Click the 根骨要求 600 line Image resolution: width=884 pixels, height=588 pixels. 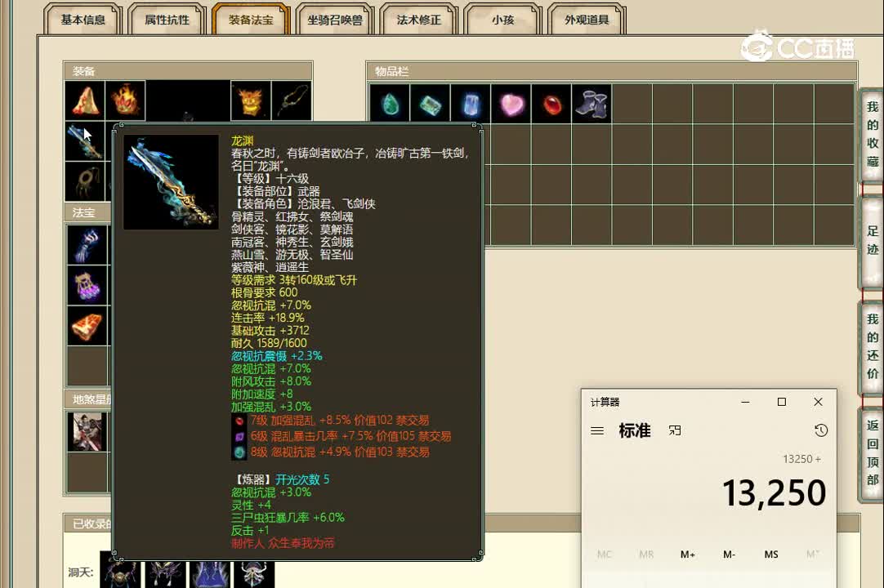coord(265,292)
